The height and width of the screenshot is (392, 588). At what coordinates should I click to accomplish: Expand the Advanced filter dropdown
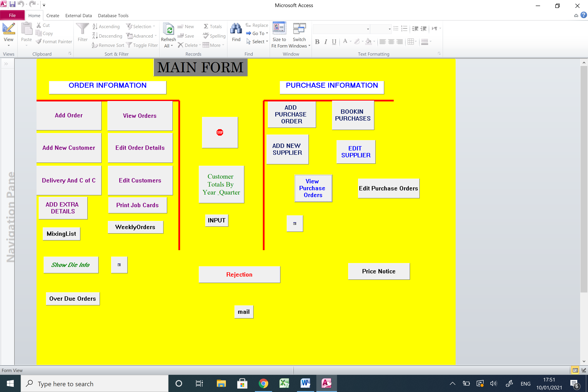pos(156,36)
